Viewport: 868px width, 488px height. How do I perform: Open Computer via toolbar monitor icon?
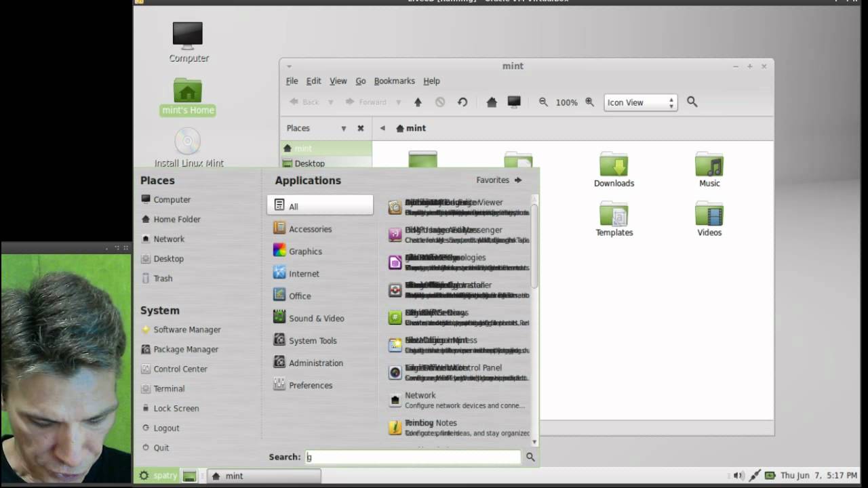[514, 102]
